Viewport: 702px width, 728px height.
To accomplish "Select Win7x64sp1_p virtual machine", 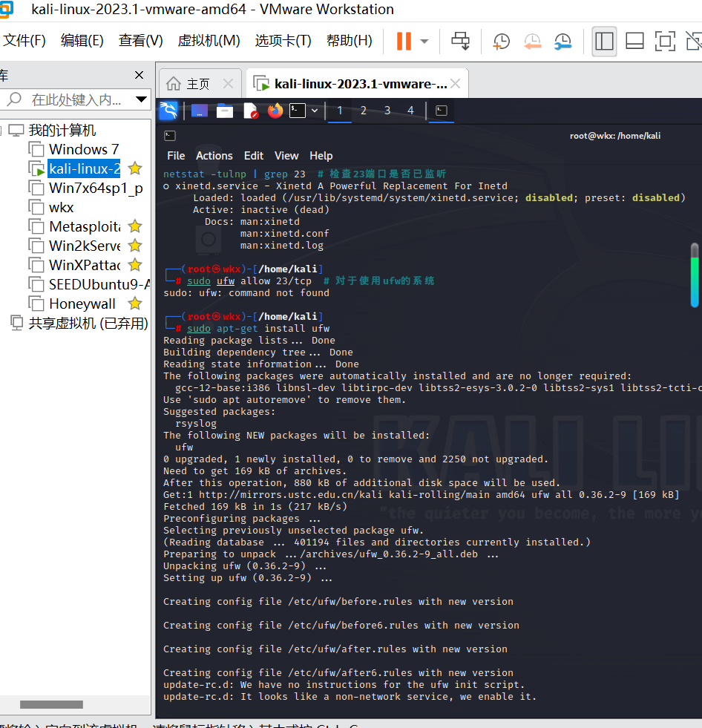I will point(96,188).
